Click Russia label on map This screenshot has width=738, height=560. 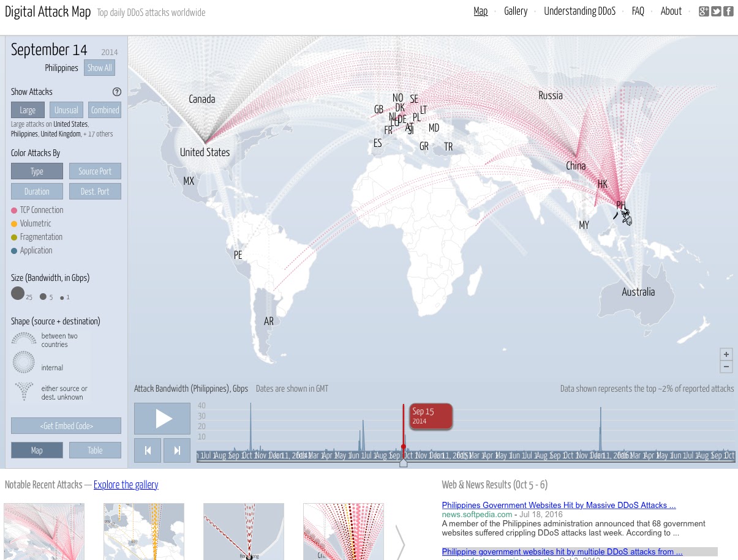pyautogui.click(x=551, y=95)
